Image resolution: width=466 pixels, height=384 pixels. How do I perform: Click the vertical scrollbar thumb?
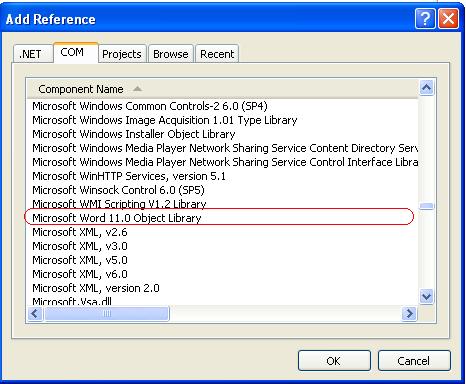click(427, 206)
